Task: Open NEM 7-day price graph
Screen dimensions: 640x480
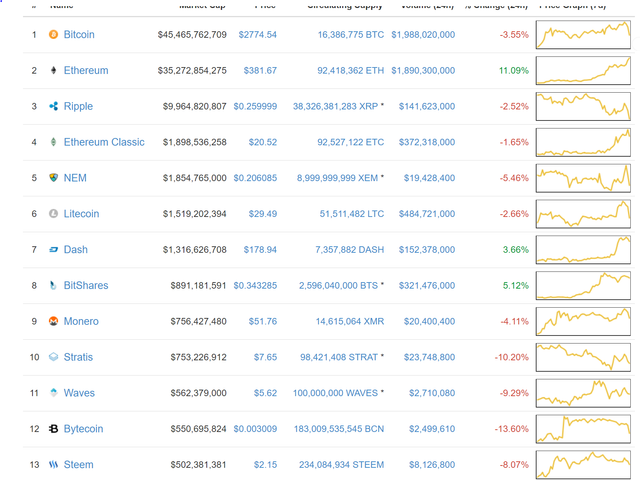Action: 583,178
